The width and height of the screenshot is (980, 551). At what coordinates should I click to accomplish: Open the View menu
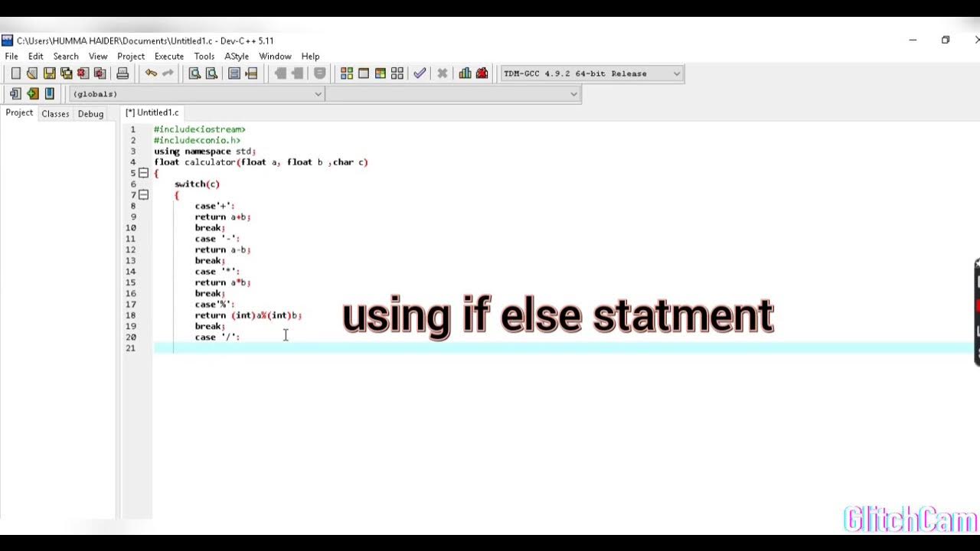point(98,57)
